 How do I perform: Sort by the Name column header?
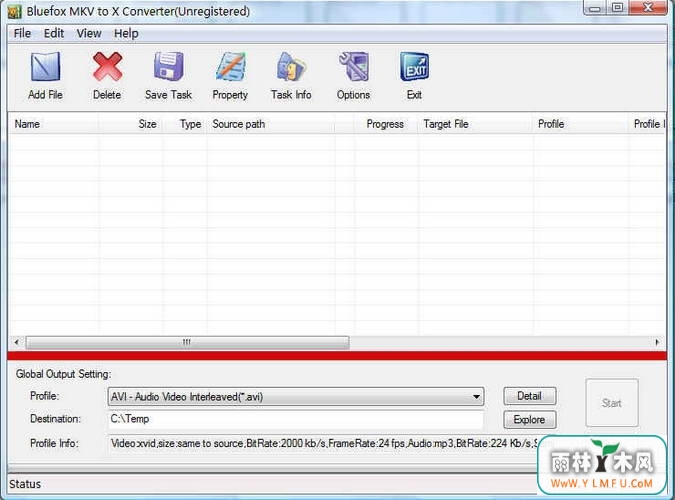point(53,124)
